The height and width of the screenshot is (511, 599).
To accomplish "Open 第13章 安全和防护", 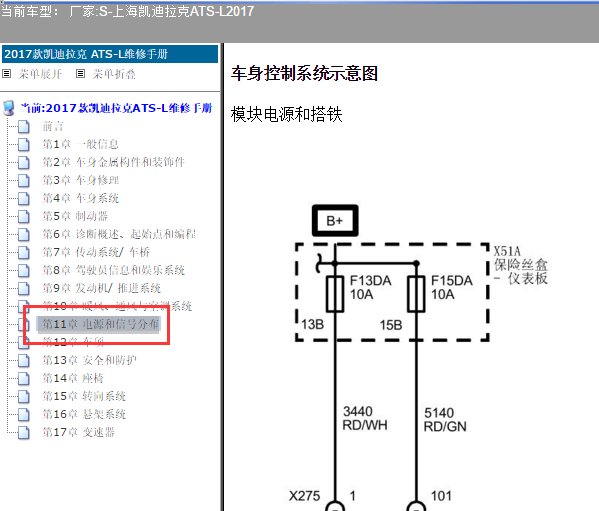I will click(x=89, y=360).
